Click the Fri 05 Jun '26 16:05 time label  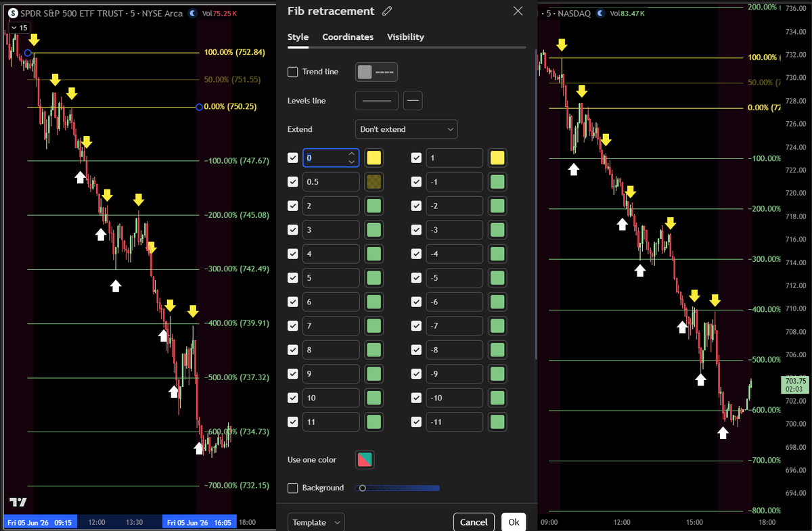tap(199, 522)
